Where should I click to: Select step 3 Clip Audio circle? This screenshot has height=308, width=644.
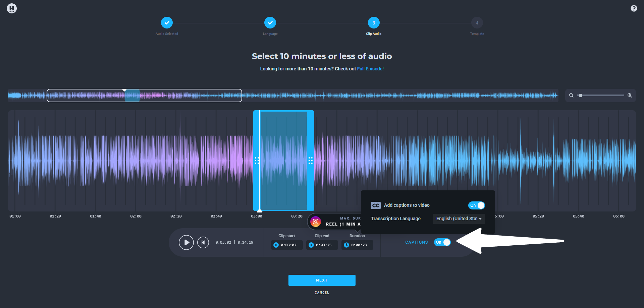374,23
